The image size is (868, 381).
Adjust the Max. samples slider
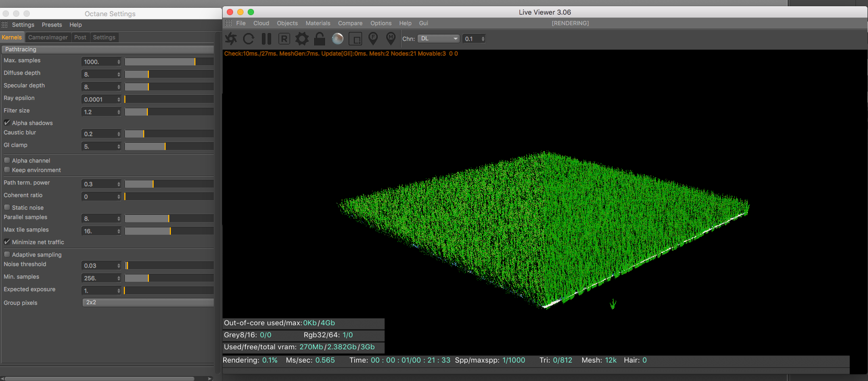[x=169, y=62]
